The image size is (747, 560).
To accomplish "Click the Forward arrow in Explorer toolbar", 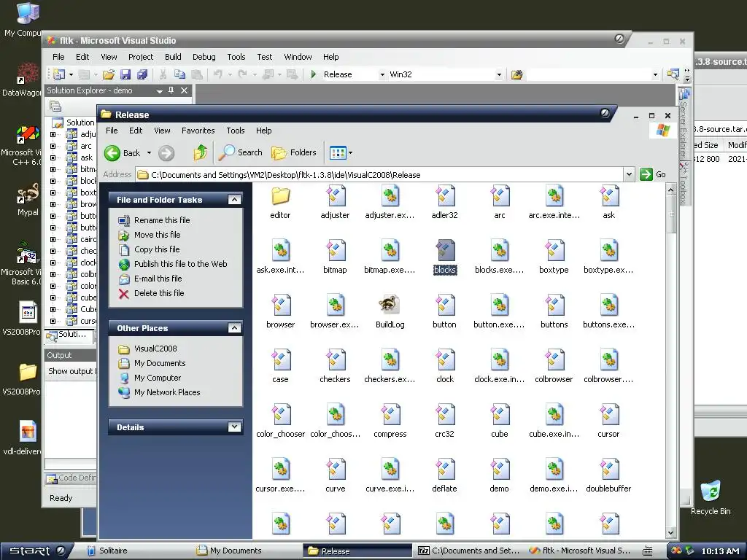I will [166, 153].
